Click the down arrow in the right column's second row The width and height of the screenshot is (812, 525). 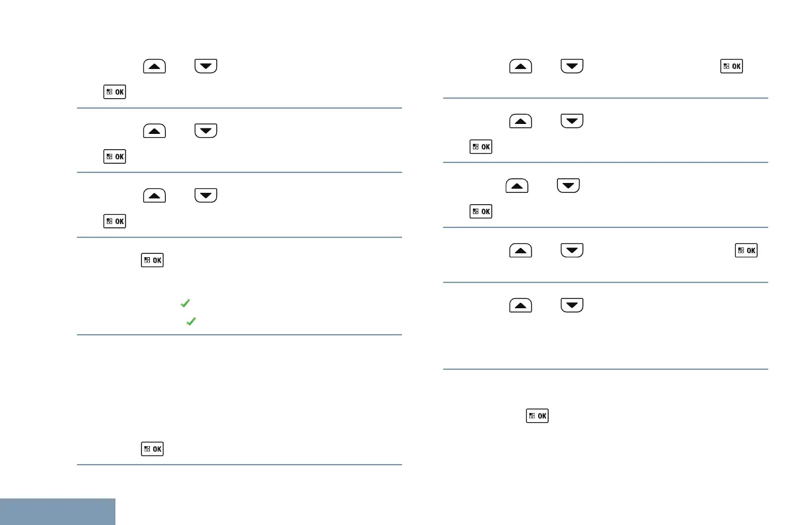tap(572, 121)
